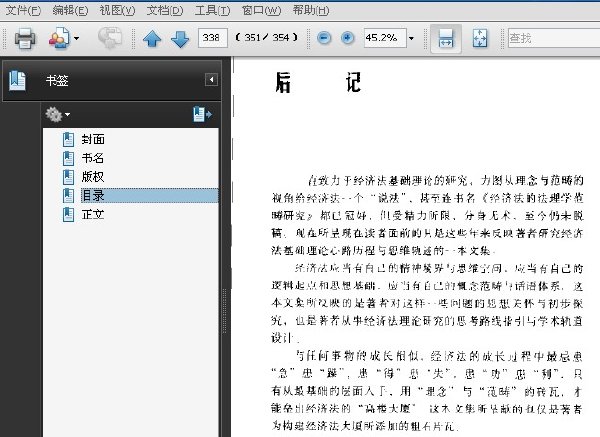The image size is (600, 437).
Task: Open the collaborate users icon
Action: click(59, 38)
